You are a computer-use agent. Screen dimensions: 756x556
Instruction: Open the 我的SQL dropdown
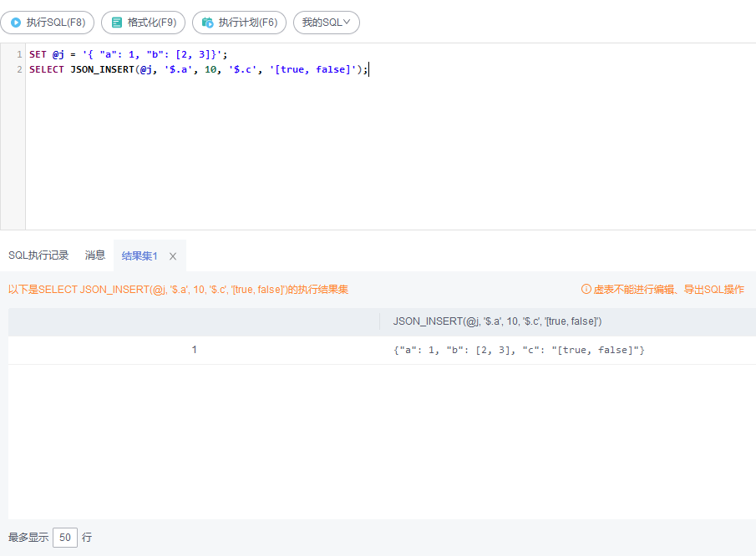tap(326, 23)
